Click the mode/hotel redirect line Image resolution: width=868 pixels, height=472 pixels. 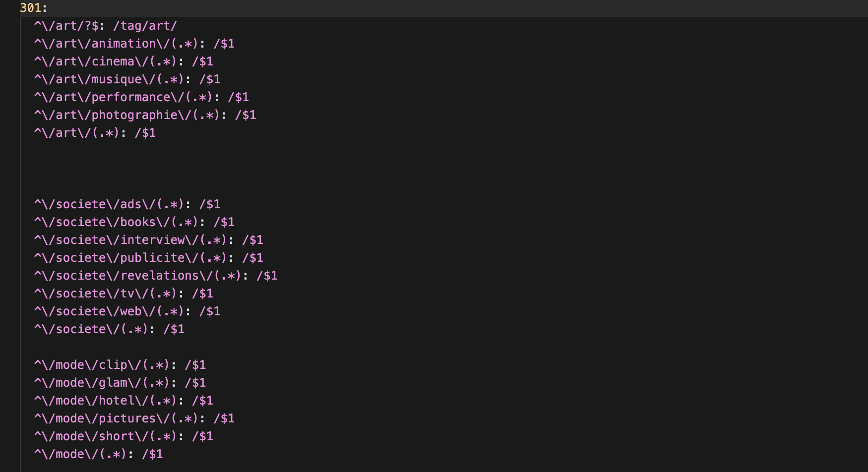click(123, 401)
